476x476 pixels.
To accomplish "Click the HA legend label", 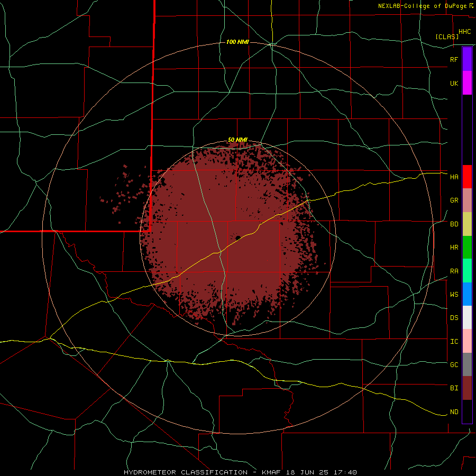I will (454, 177).
